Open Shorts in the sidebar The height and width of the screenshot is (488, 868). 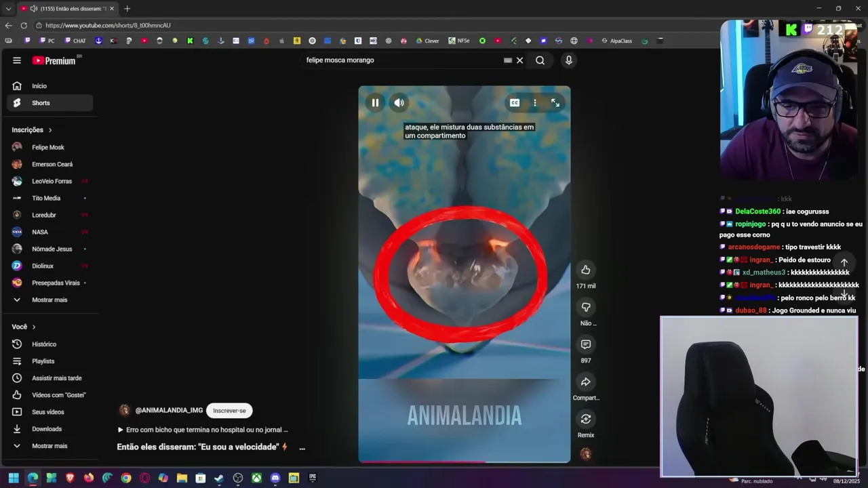tap(50, 103)
